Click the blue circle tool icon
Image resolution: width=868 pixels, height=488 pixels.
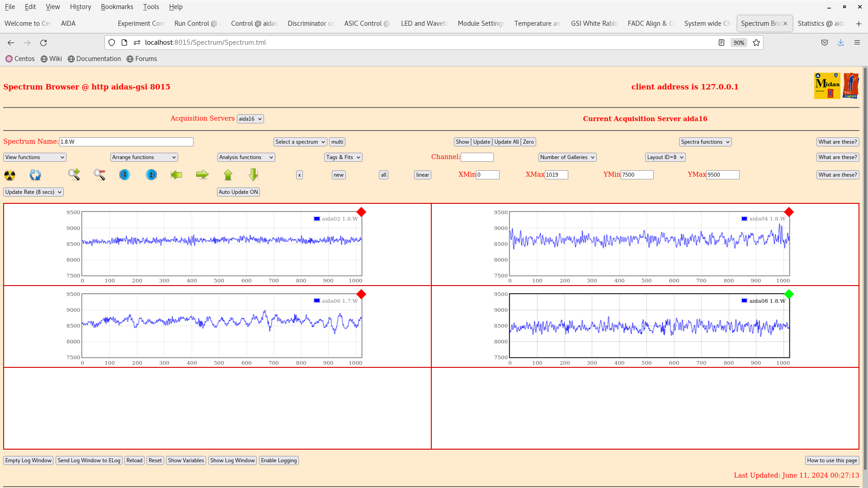click(x=125, y=174)
